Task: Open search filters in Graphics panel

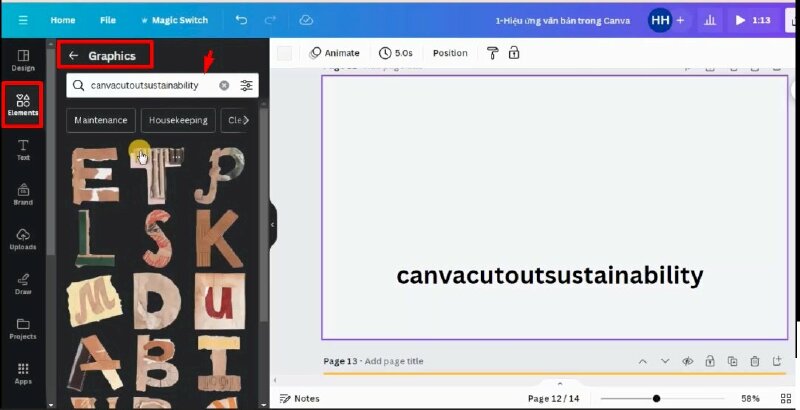Action: point(246,86)
